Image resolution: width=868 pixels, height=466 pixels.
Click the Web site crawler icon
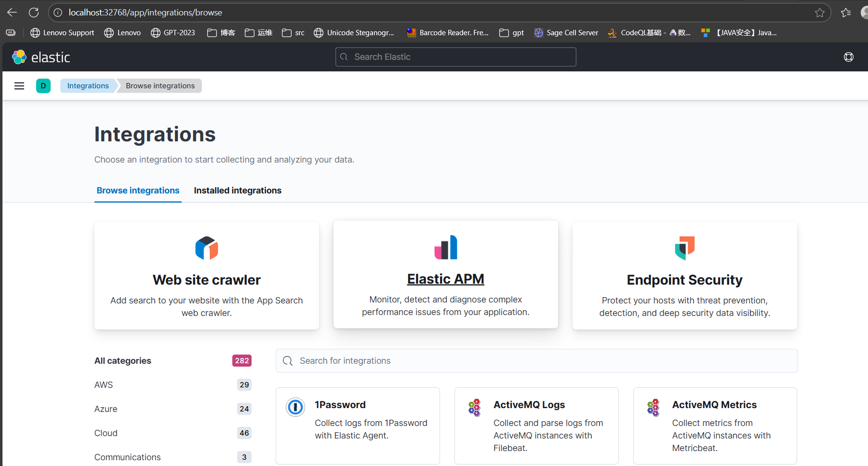[207, 248]
